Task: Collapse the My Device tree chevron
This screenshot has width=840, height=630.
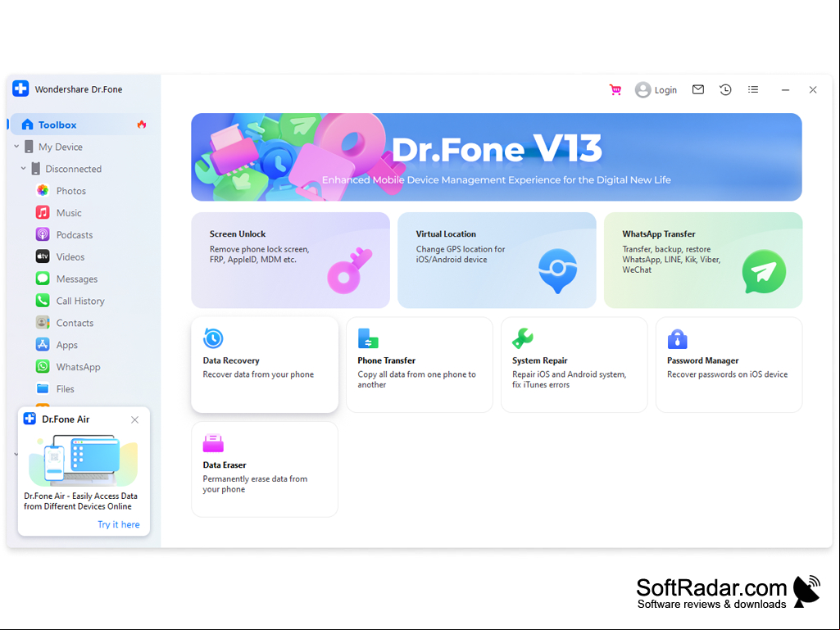Action: point(16,147)
